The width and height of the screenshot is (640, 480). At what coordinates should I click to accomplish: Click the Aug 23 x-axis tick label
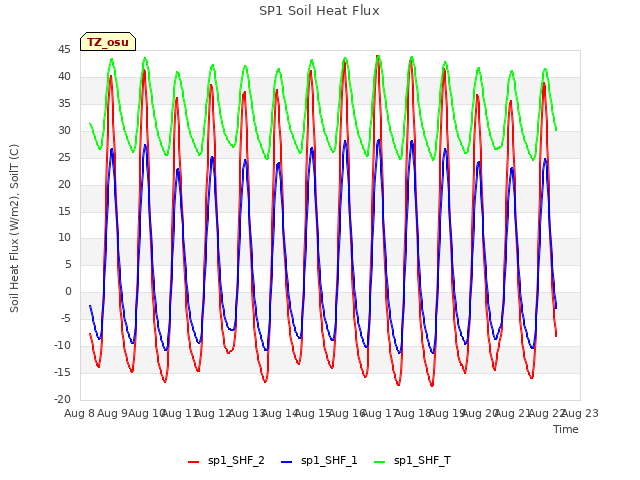580,413
